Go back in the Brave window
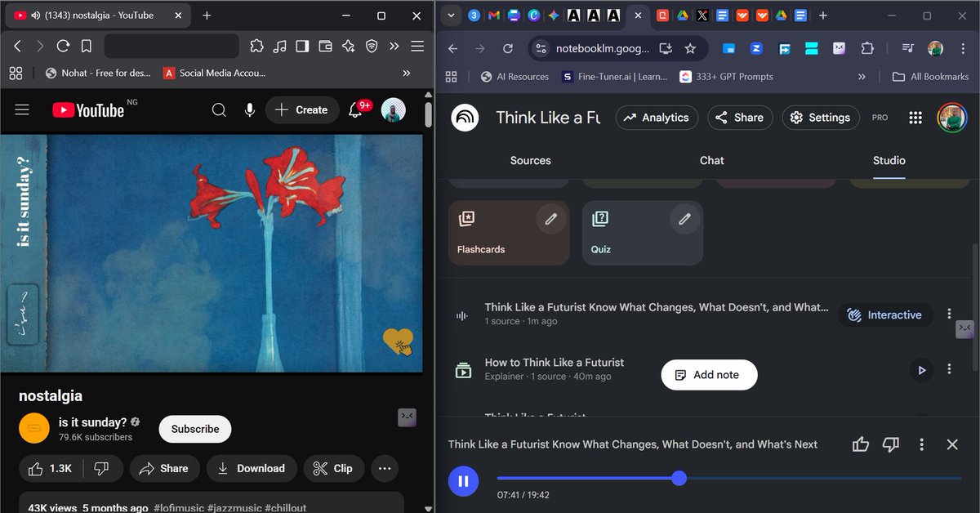The height and width of the screenshot is (513, 980). pyautogui.click(x=17, y=47)
